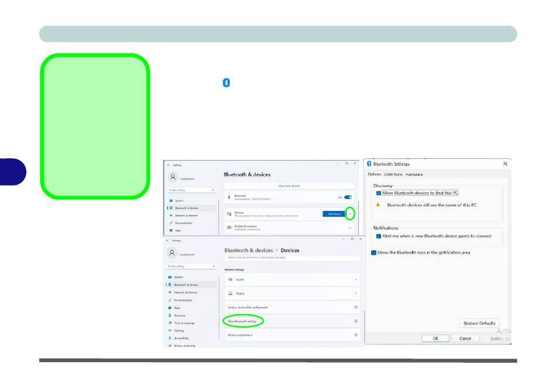Turn off the Bluetooth On switch
Viewport: 557px width, 392px height.
point(348,197)
